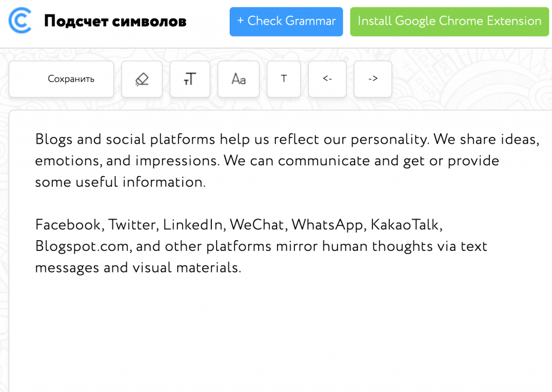Redo with the -> arrow button
The width and height of the screenshot is (552, 392).
(373, 79)
